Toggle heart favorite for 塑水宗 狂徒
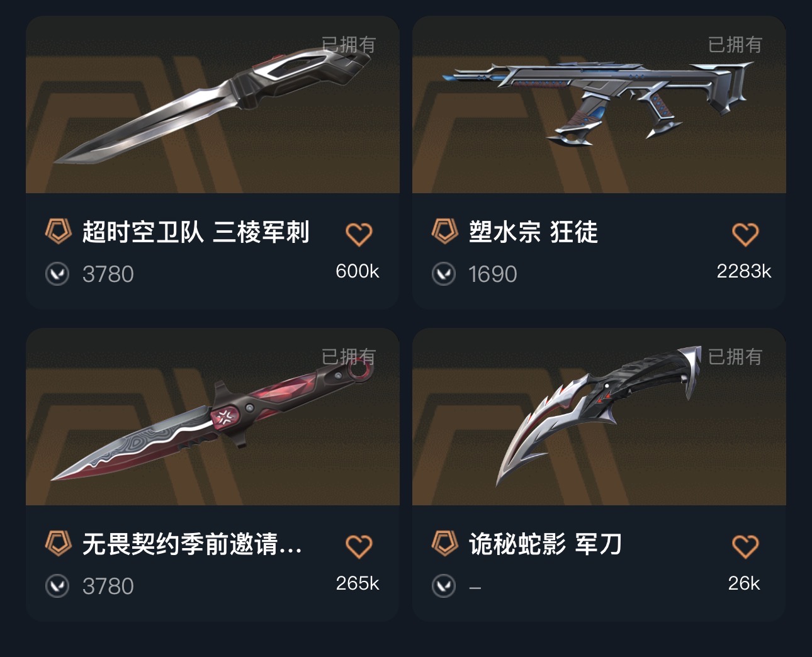The image size is (812, 657). point(745,235)
